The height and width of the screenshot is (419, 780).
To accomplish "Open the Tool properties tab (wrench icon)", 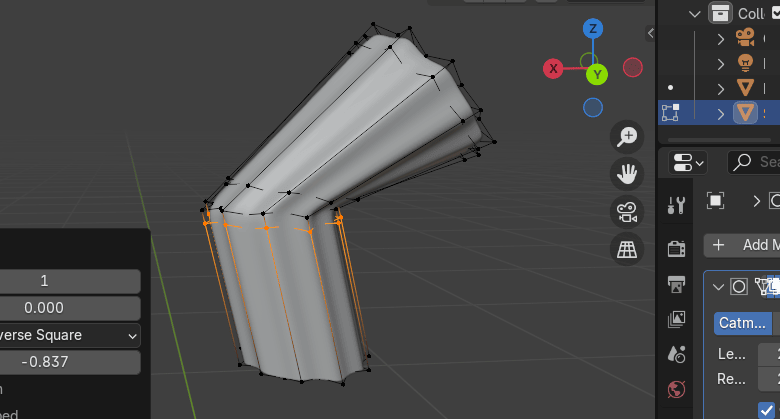I will pyautogui.click(x=677, y=205).
